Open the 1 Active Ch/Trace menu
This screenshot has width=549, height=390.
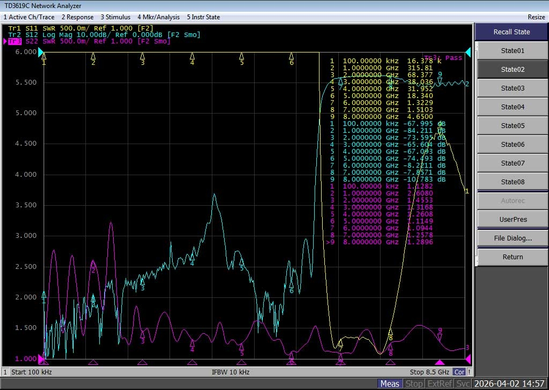point(29,17)
